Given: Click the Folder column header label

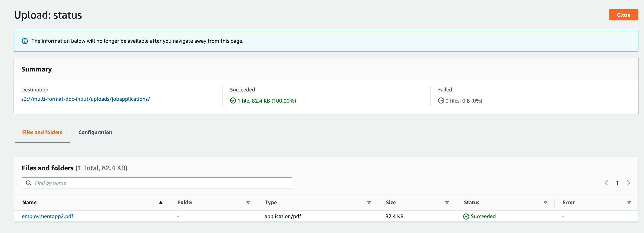Looking at the screenshot, I should pos(185,203).
